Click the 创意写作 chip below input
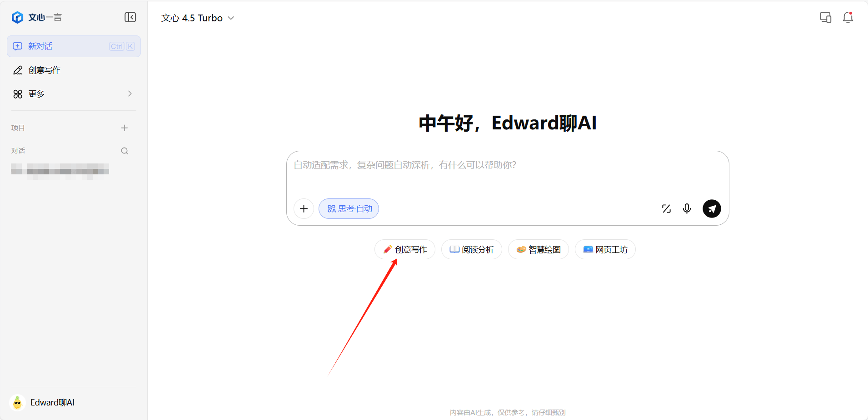Image resolution: width=868 pixels, height=420 pixels. tap(405, 249)
